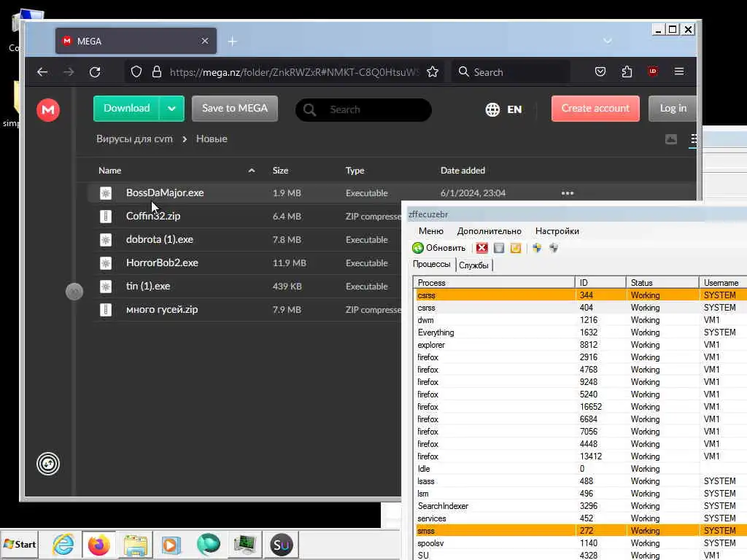Screen dimensions: 747x560
Task: Click the gray shield toolbar icon
Action: click(554, 248)
